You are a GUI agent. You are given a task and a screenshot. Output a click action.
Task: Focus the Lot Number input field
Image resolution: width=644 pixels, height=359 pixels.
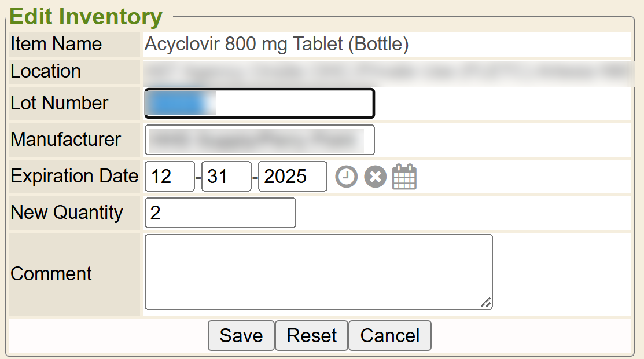tap(259, 104)
